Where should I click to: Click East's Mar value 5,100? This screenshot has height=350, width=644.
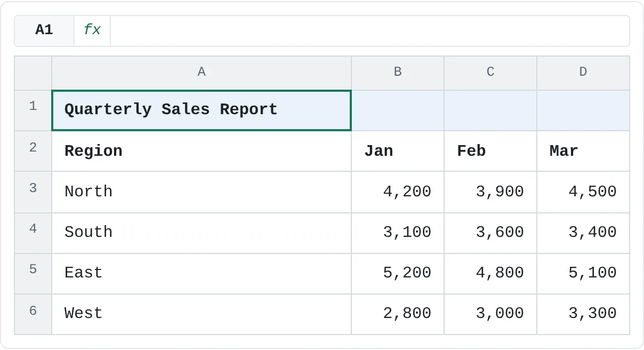tap(583, 274)
